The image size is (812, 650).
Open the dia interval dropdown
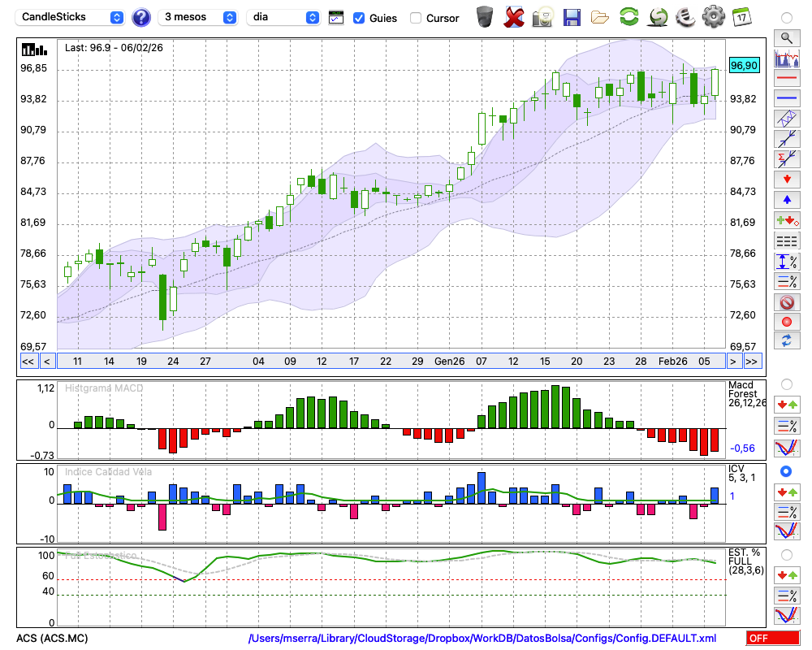(283, 17)
